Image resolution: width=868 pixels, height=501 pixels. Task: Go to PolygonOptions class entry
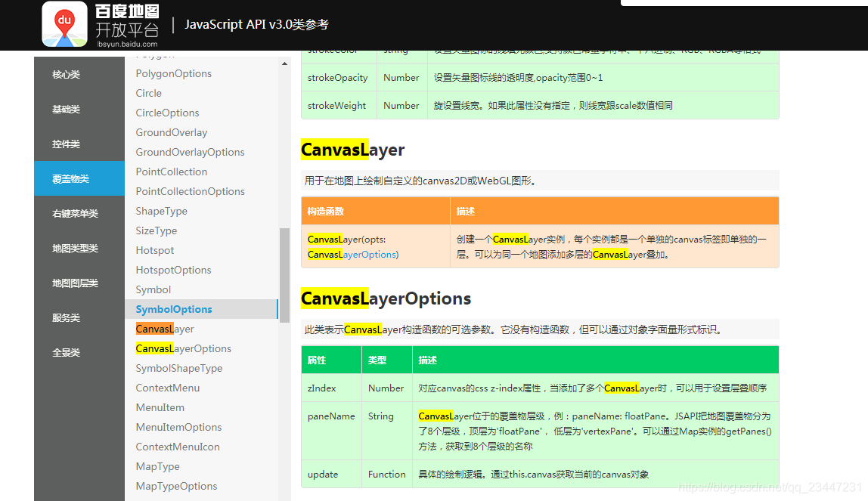click(x=174, y=73)
